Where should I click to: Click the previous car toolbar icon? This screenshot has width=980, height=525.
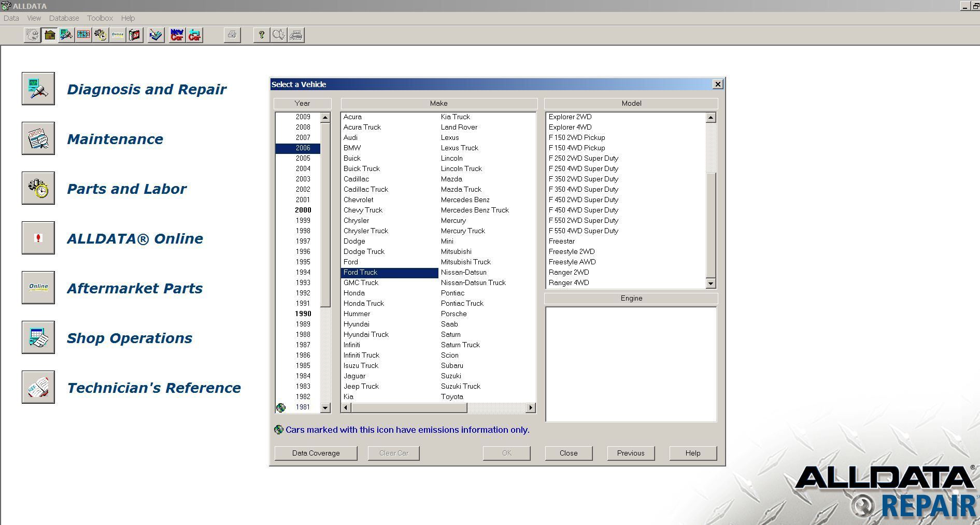(194, 35)
